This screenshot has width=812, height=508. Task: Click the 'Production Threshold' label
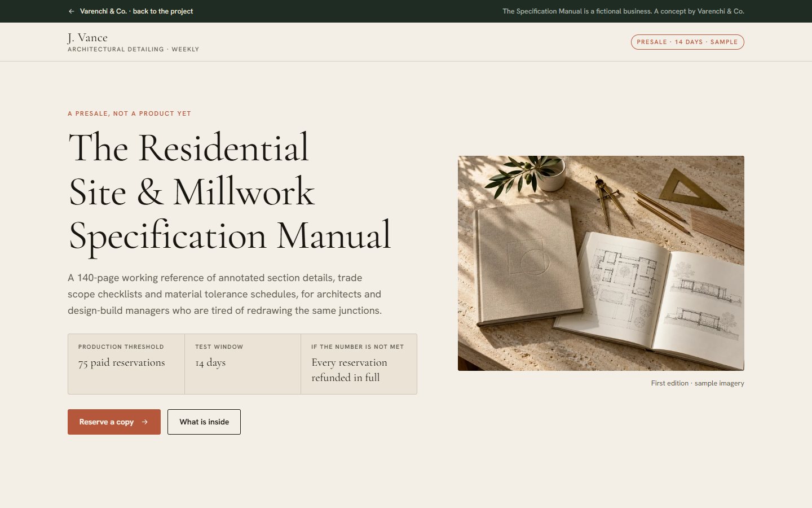click(x=121, y=347)
